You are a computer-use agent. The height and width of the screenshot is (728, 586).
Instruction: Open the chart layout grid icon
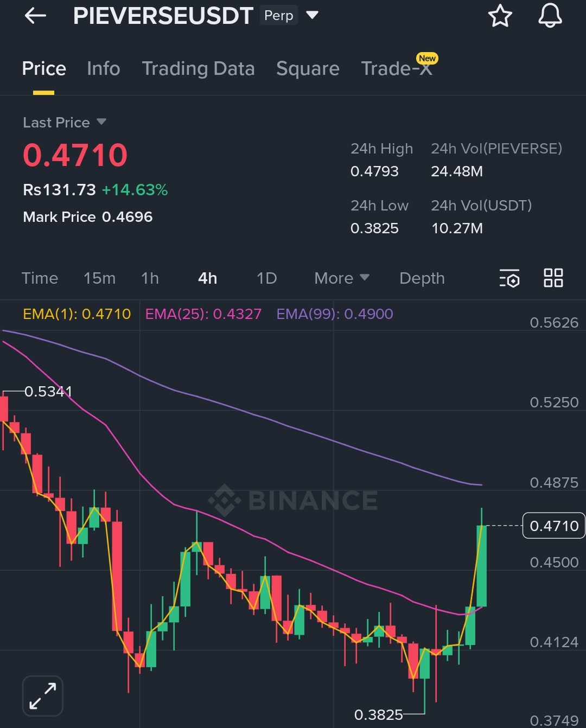553,278
